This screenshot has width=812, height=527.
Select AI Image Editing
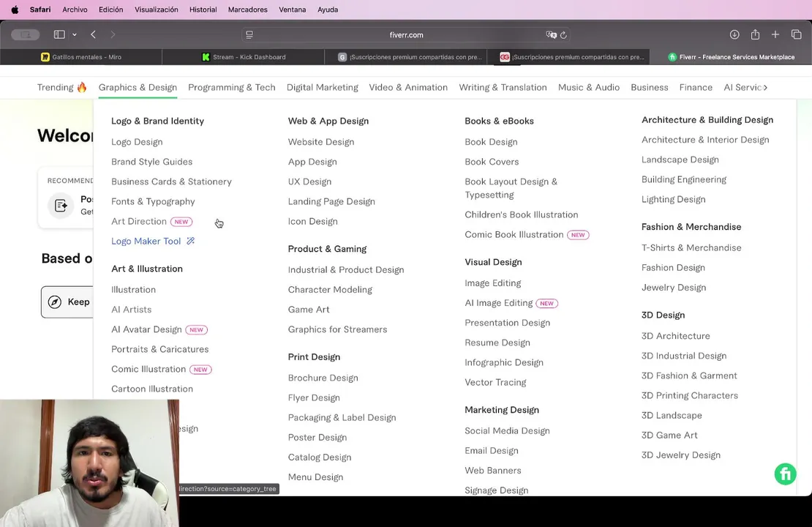pyautogui.click(x=498, y=302)
